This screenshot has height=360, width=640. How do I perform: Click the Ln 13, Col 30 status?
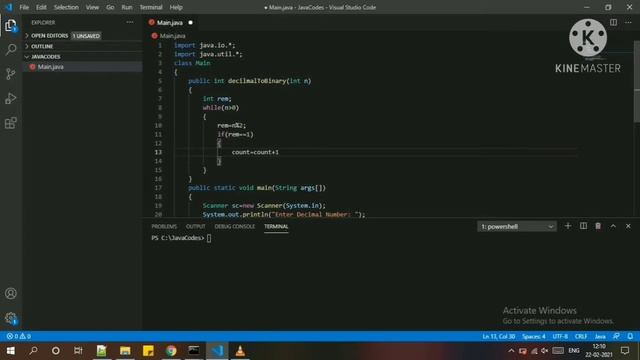tap(498, 336)
